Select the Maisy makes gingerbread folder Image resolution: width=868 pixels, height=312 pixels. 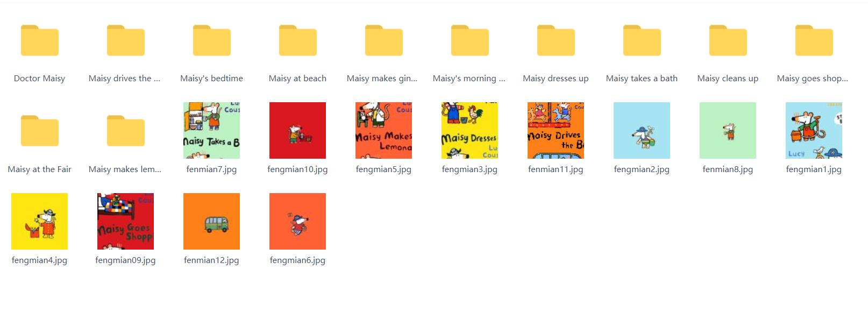pyautogui.click(x=383, y=41)
